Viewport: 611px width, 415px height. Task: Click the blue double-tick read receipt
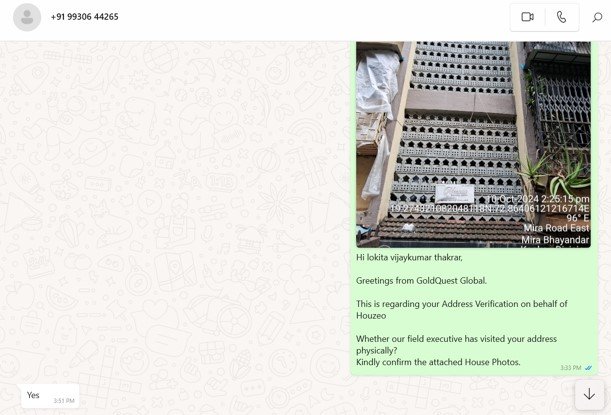click(589, 368)
